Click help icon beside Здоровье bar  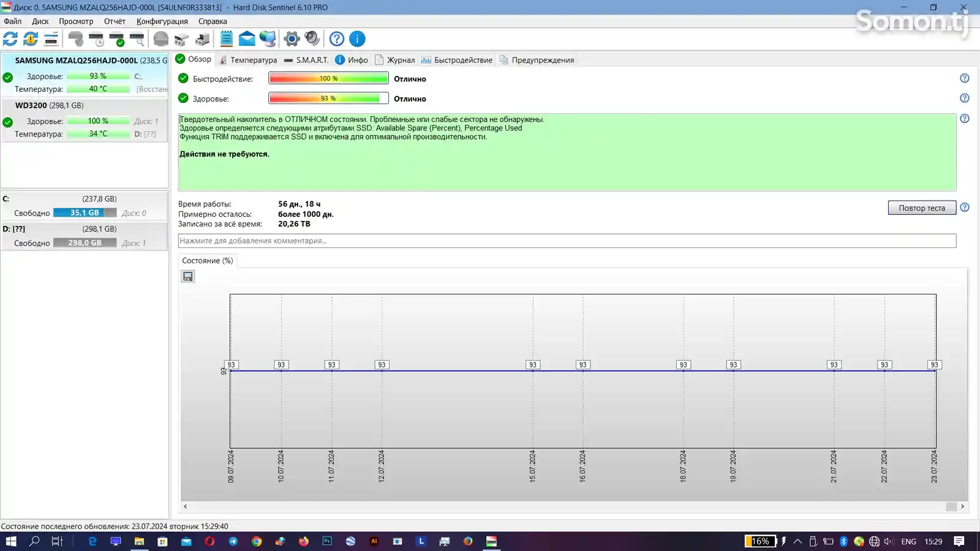click(965, 98)
